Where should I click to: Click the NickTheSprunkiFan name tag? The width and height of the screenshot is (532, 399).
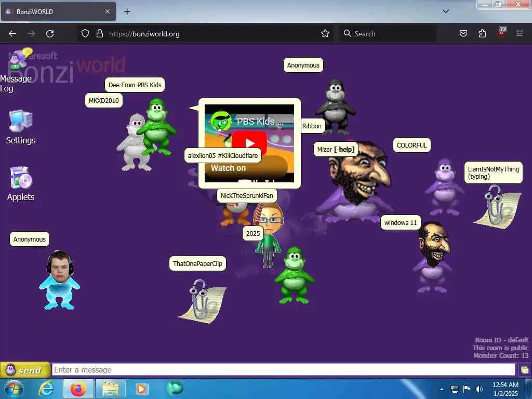pyautogui.click(x=247, y=196)
